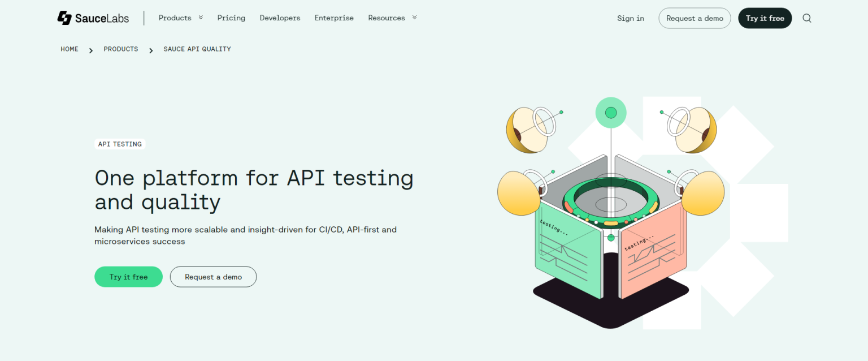Viewport: 868px width, 361px height.
Task: Expand the Resources dropdown chevron
Action: pos(415,18)
